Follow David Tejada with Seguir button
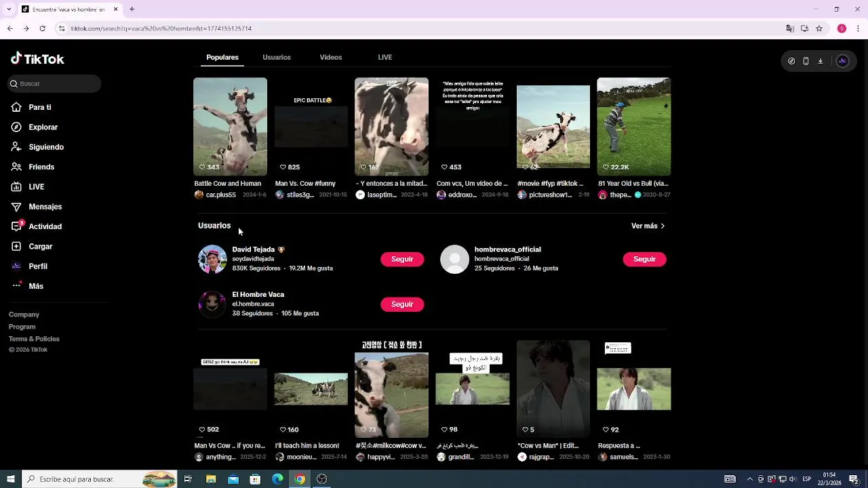The width and height of the screenshot is (868, 488). [x=402, y=259]
